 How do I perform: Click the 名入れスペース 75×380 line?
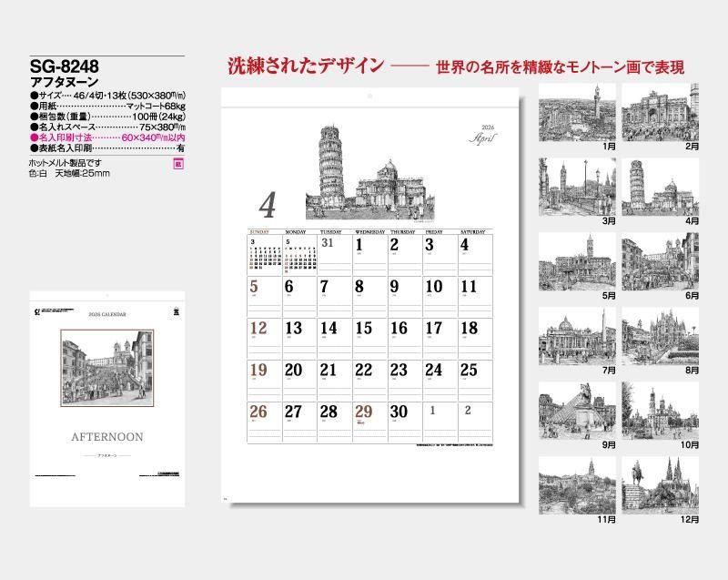click(x=107, y=127)
